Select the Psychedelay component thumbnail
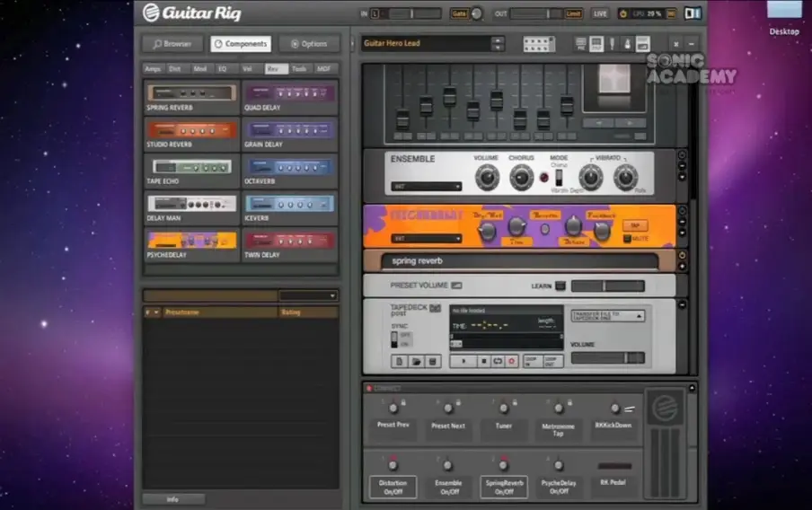The image size is (812, 510). [191, 241]
